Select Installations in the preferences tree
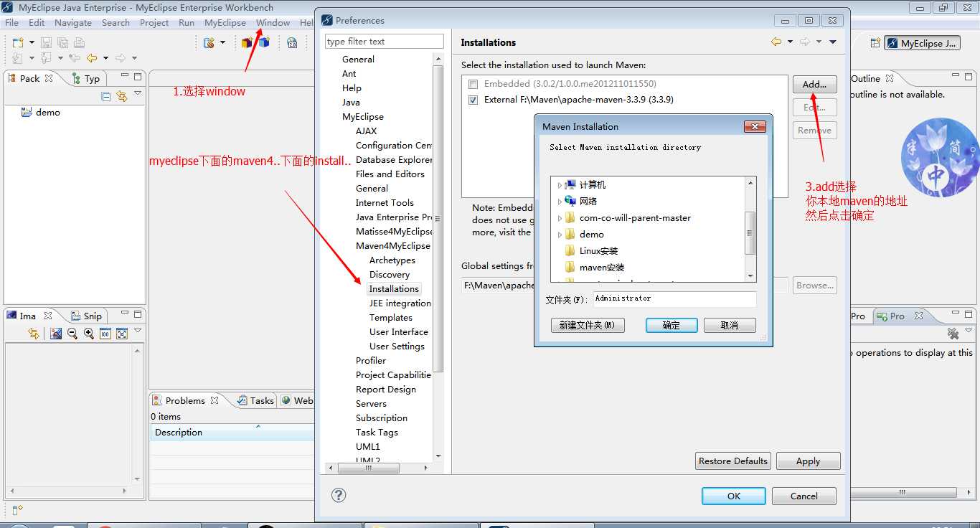This screenshot has width=980, height=528. (x=394, y=288)
